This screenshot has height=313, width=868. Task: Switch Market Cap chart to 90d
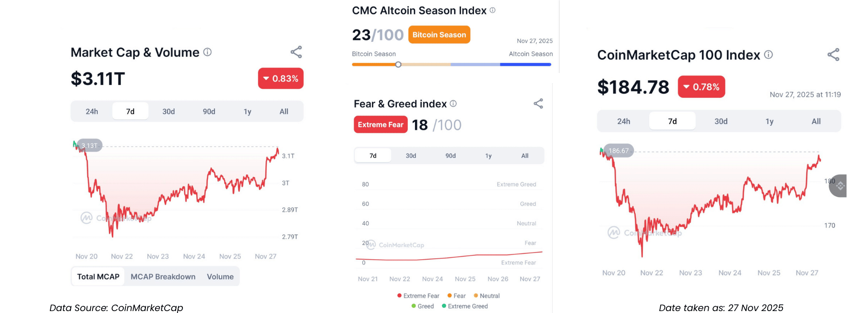point(209,111)
